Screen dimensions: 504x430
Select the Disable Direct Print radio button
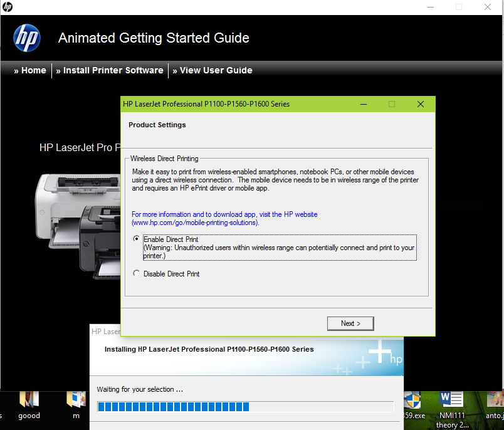(136, 273)
